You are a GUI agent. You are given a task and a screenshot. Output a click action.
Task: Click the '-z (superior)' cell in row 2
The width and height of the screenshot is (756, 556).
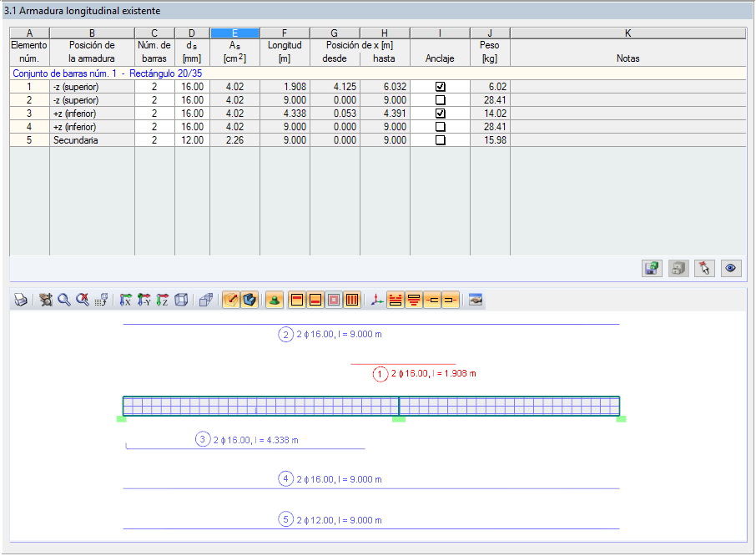click(x=92, y=100)
